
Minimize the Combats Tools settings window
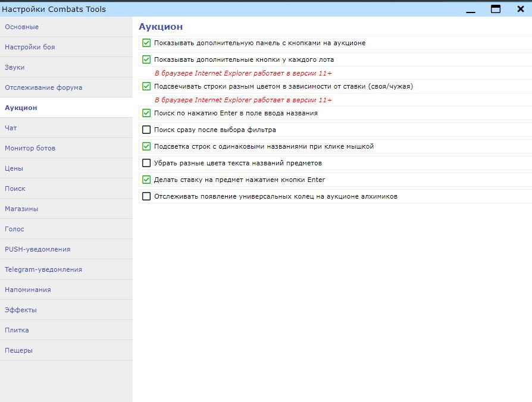coord(471,10)
